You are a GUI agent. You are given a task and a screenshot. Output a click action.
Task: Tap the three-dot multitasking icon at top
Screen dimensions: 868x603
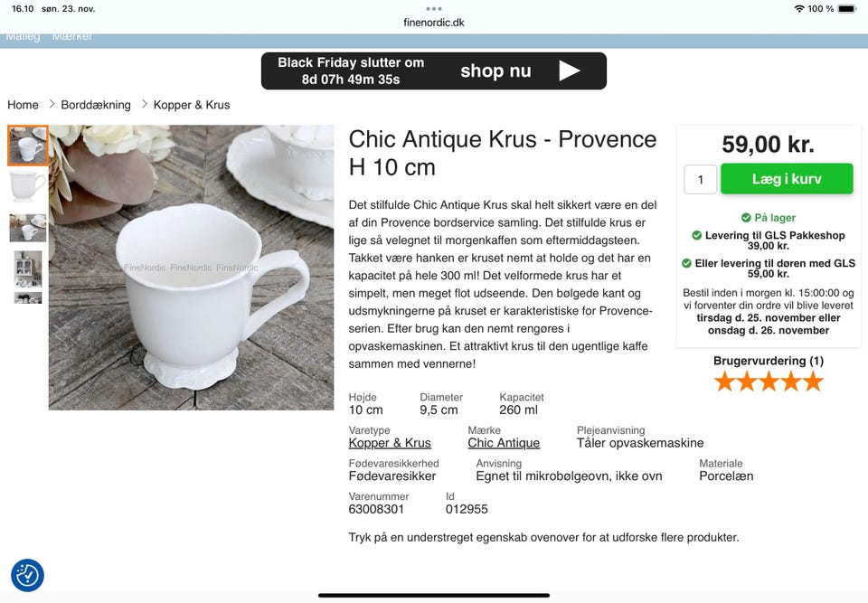point(434,8)
